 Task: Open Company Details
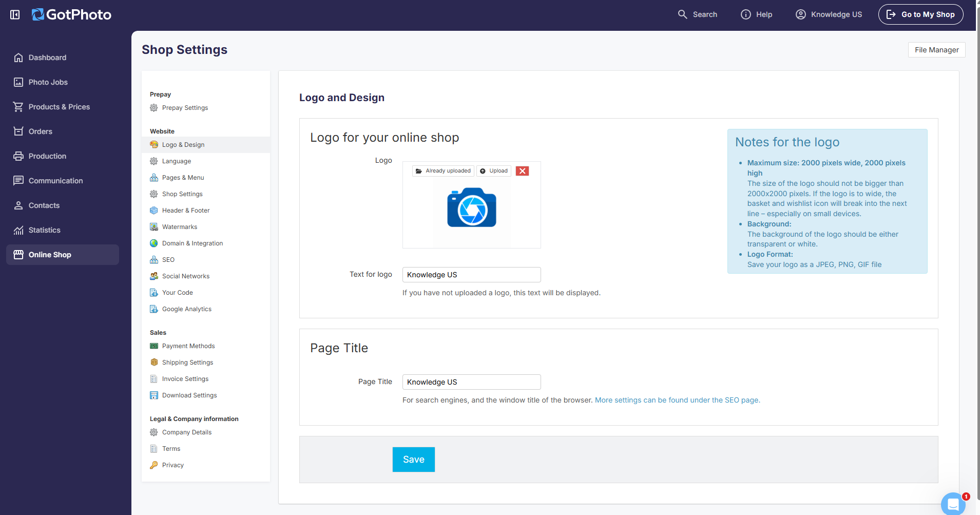(206, 432)
